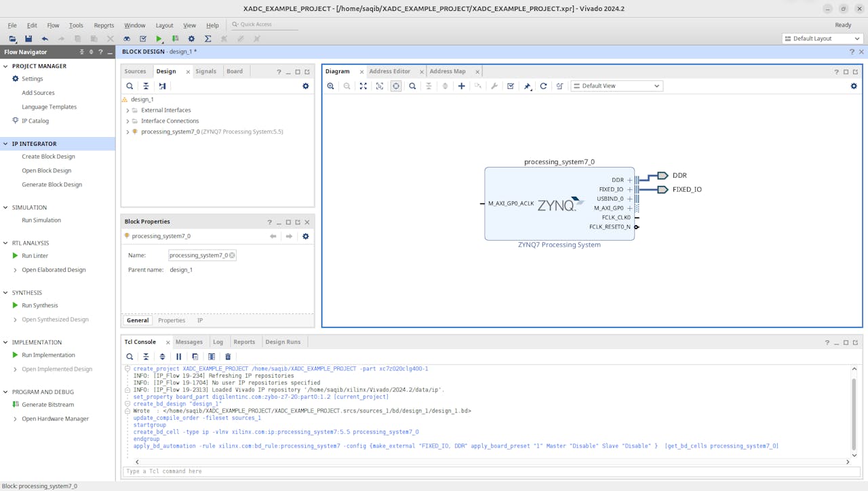
Task: Expand Open Elaborated Design item
Action: (16, 270)
